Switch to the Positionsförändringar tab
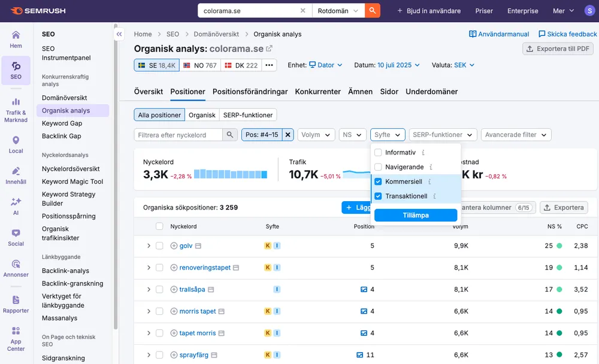The height and width of the screenshot is (364, 599). pos(250,92)
